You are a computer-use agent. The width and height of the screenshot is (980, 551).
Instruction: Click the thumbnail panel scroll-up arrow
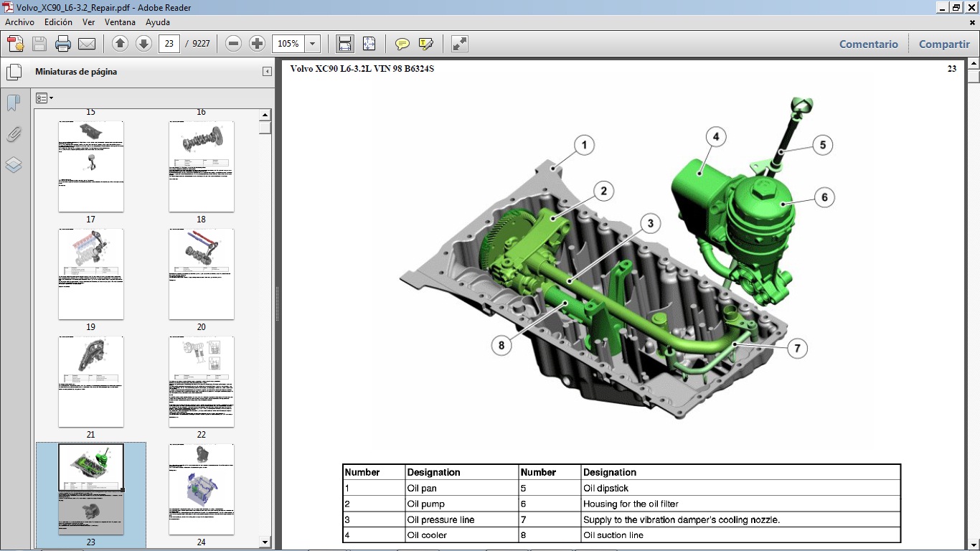265,115
